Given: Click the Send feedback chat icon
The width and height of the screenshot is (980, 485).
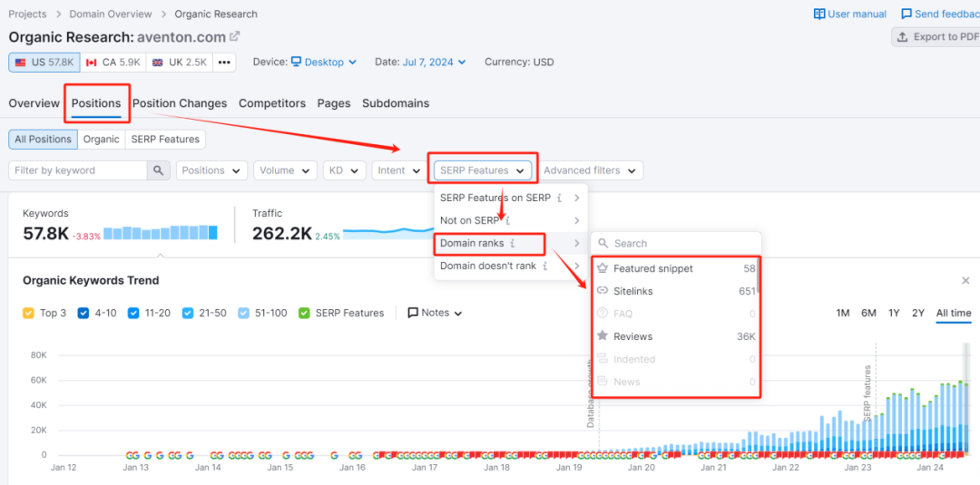Looking at the screenshot, I should pos(906,15).
